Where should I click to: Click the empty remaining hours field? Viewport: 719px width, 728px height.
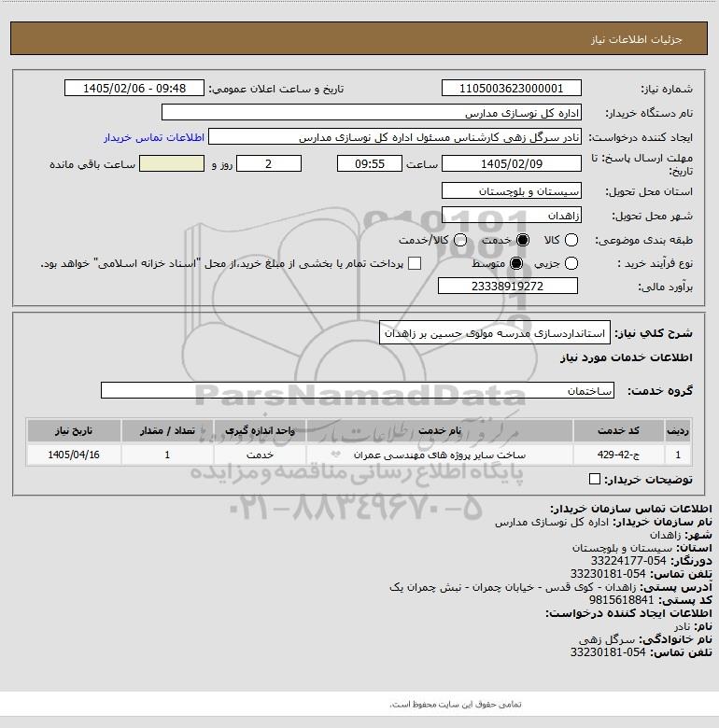172,163
